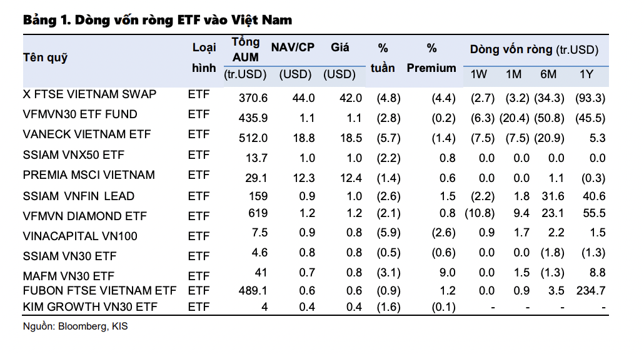
Task: Click the 234.7 value in FUBON row
Action: [x=591, y=291]
